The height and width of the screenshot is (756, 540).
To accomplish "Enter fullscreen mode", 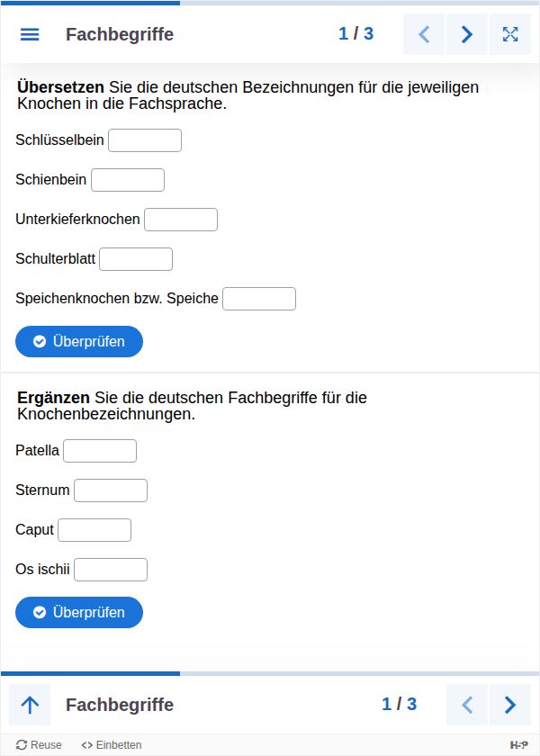I will point(510,34).
